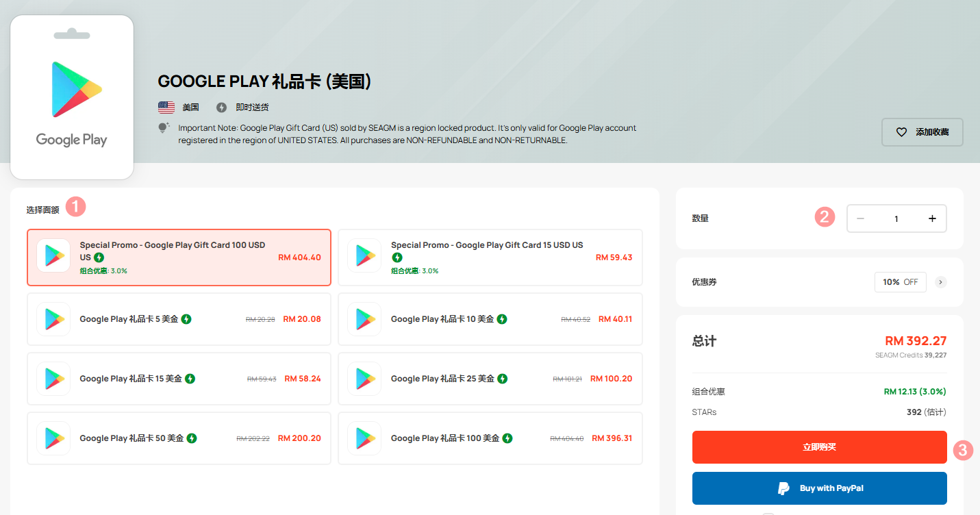Click the lightning icon beside 即时送货
980x515 pixels.
(x=221, y=108)
